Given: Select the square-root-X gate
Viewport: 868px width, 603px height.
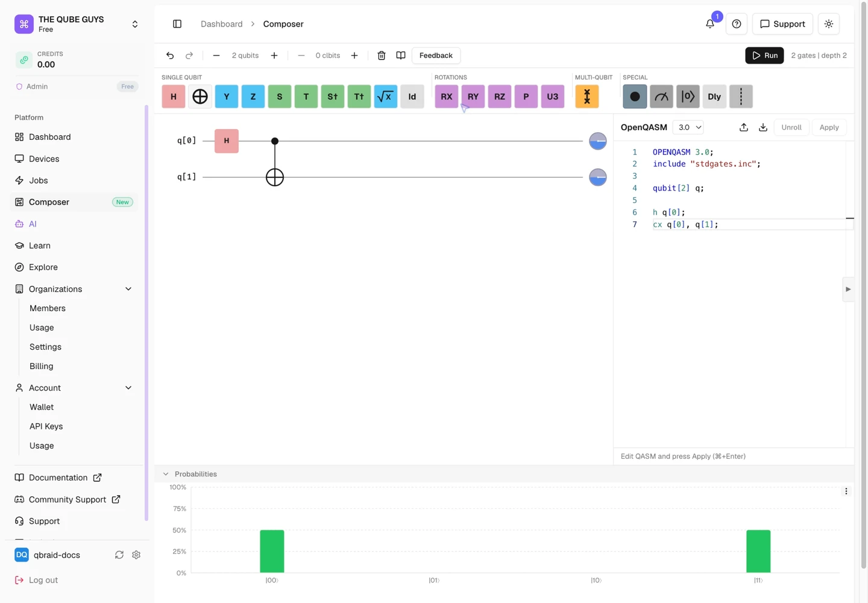Looking at the screenshot, I should click(386, 96).
